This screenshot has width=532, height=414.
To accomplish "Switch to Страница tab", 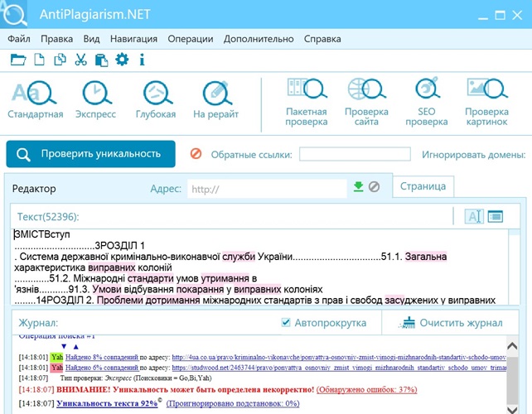I will pyautogui.click(x=423, y=186).
